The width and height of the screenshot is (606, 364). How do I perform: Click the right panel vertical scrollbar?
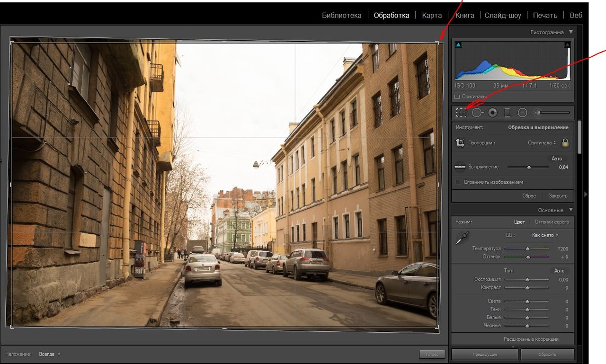pyautogui.click(x=579, y=136)
